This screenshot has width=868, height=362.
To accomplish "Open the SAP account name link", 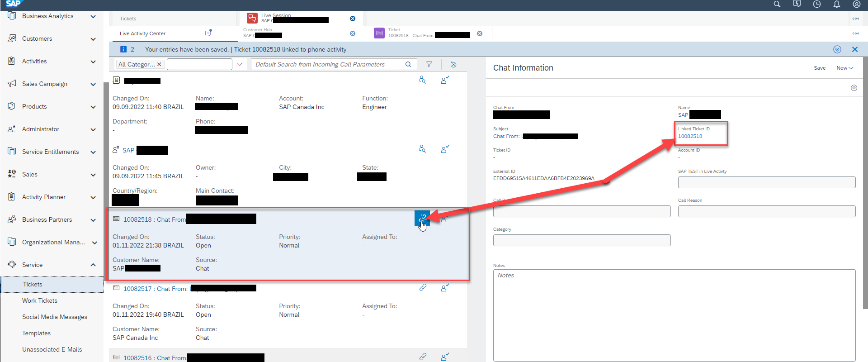I will pos(128,150).
